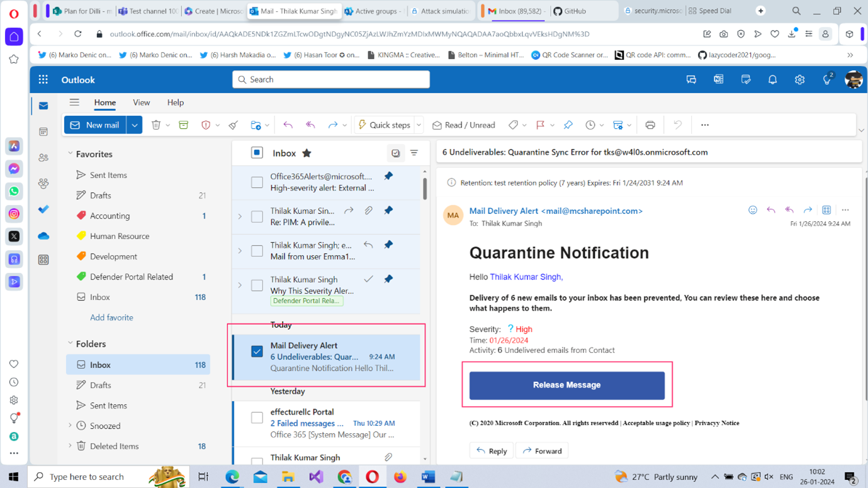Click the Add favorite link
The image size is (868, 488).
coord(111,318)
